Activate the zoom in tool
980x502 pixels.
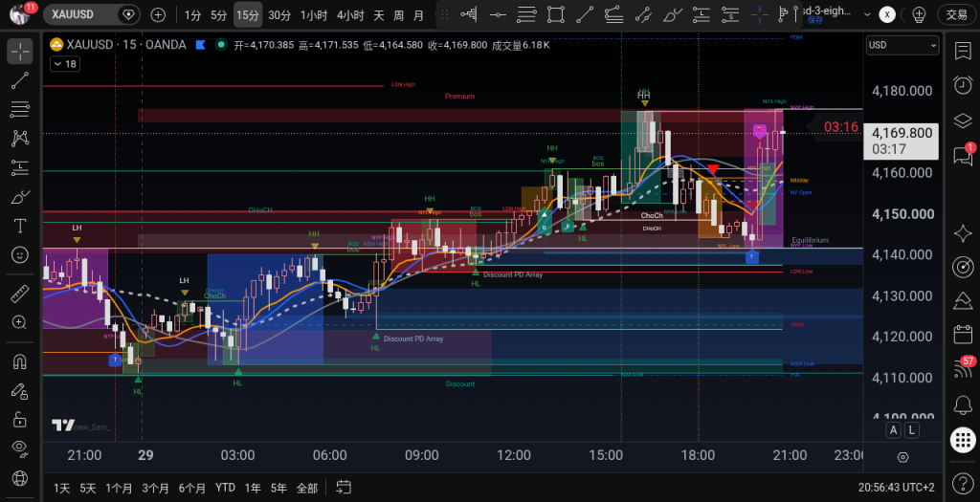click(x=20, y=322)
